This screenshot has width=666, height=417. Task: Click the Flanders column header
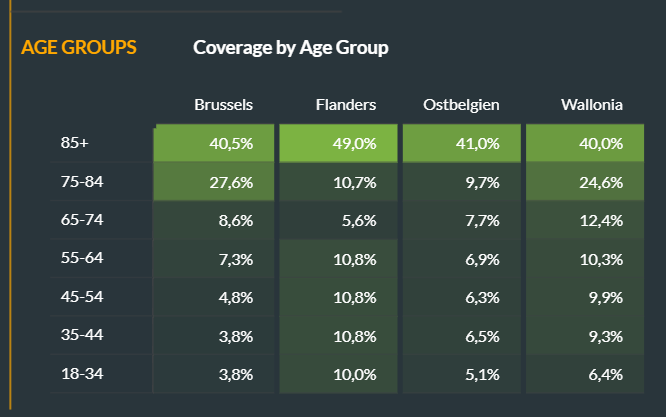pyautogui.click(x=345, y=104)
